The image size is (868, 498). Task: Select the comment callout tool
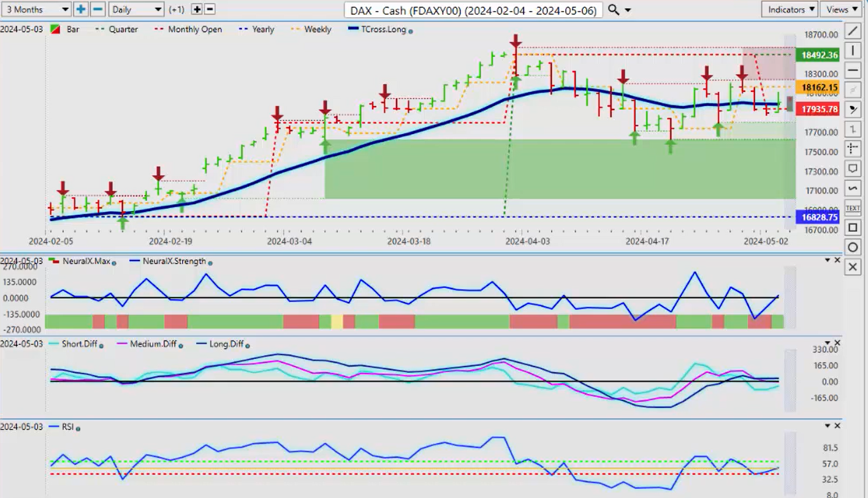click(x=853, y=168)
